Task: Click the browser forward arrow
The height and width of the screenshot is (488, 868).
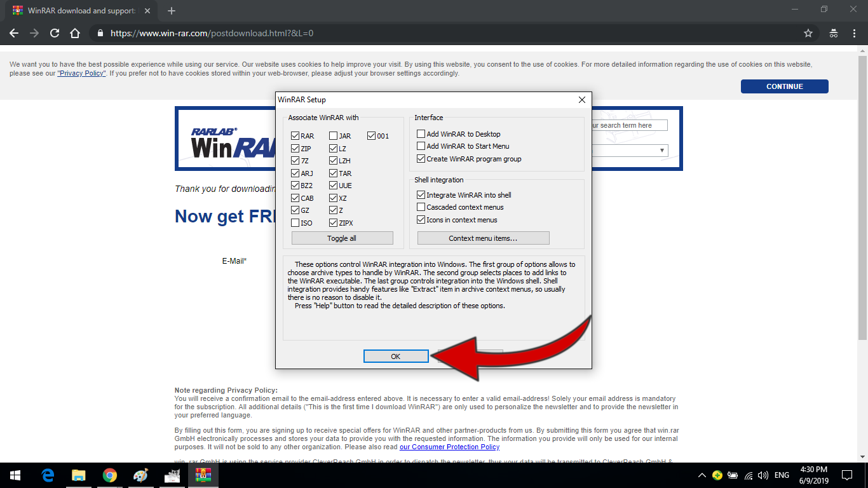Action: coord(34,33)
